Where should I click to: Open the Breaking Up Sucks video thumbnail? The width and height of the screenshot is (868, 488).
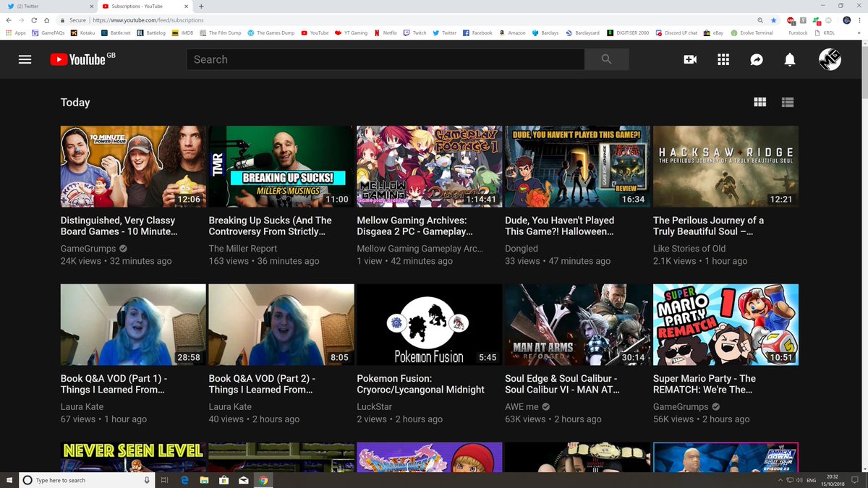pyautogui.click(x=281, y=166)
